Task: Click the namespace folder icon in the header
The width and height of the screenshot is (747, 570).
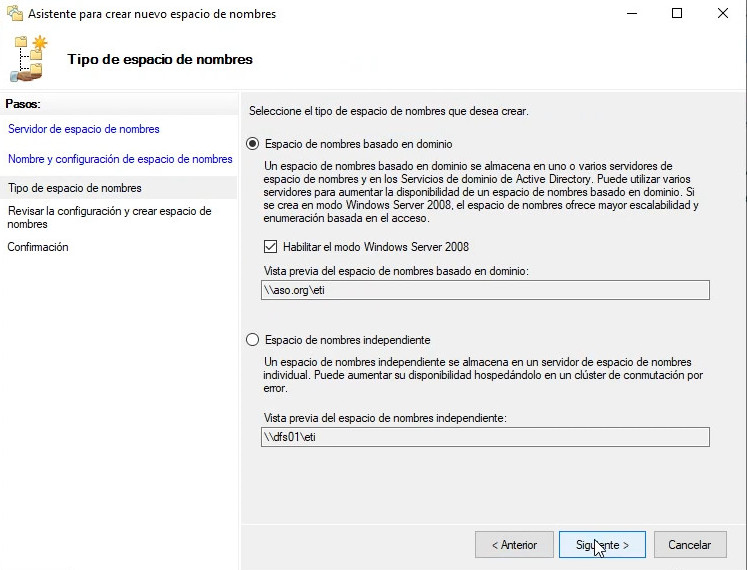Action: coord(29,59)
